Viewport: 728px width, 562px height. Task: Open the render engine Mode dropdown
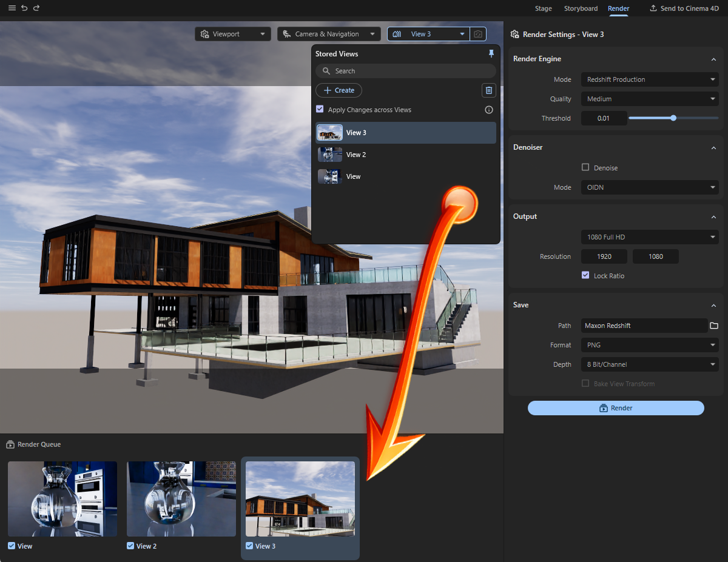tap(650, 79)
